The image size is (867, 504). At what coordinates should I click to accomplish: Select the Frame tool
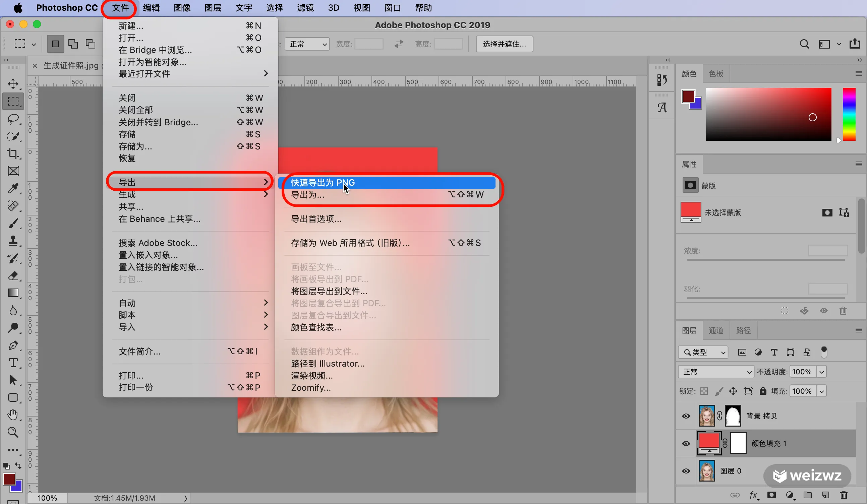[13, 171]
